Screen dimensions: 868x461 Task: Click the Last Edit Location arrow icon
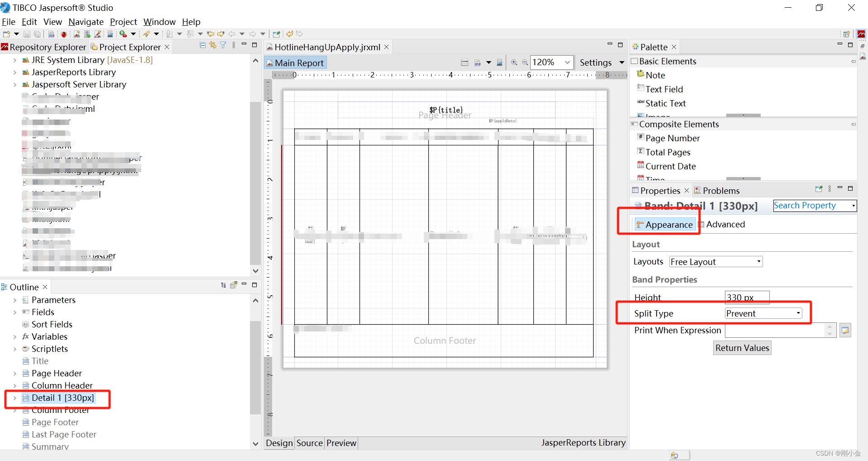pos(211,34)
